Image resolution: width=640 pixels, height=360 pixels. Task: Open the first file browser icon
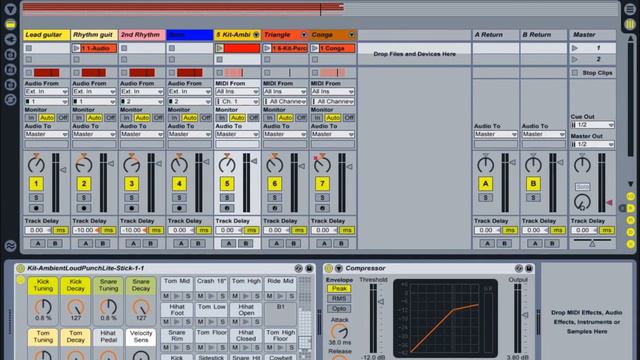click(10, 54)
